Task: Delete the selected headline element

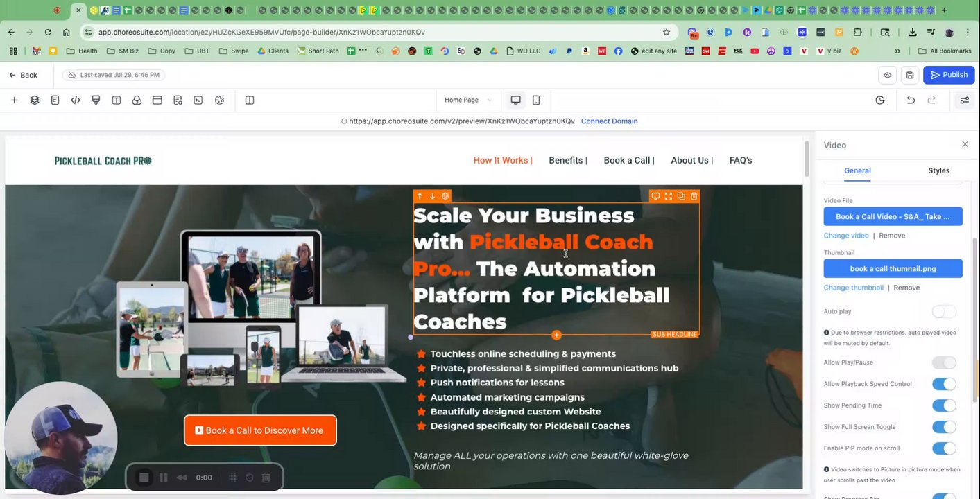Action: pos(694,196)
